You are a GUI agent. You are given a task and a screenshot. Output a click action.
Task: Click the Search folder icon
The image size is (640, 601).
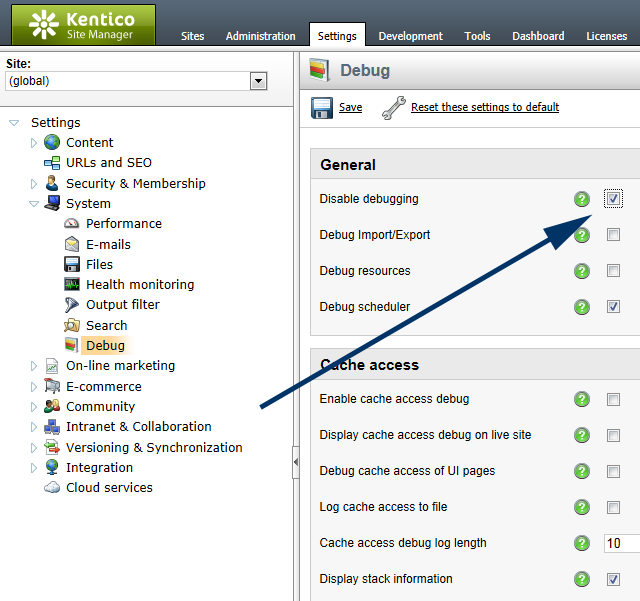click(x=72, y=325)
